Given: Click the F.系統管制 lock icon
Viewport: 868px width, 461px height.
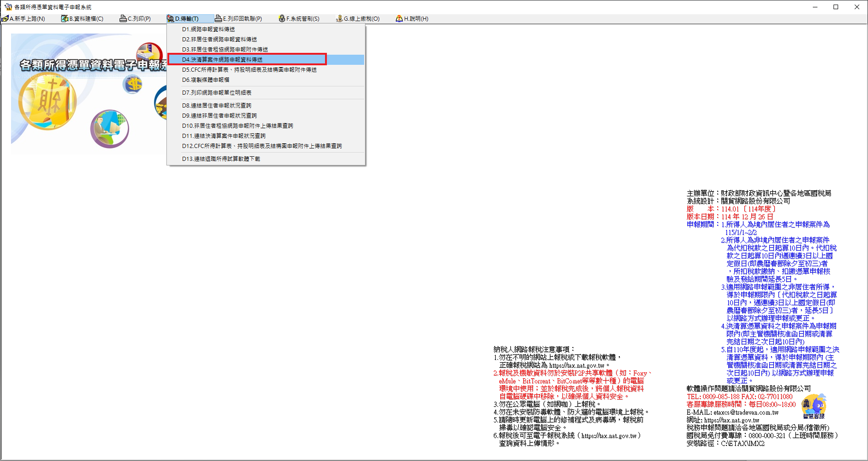Looking at the screenshot, I should click(x=282, y=19).
